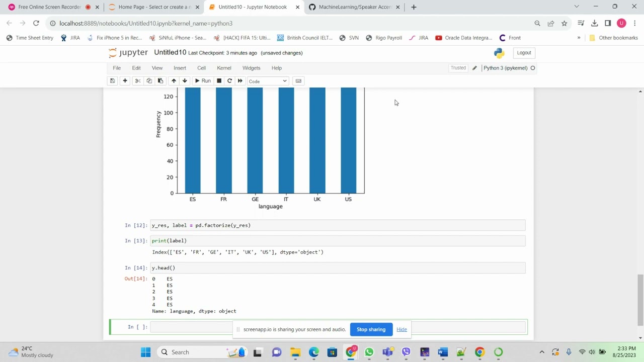Insert cell below with plus icon
The image size is (644, 362).
click(125, 81)
